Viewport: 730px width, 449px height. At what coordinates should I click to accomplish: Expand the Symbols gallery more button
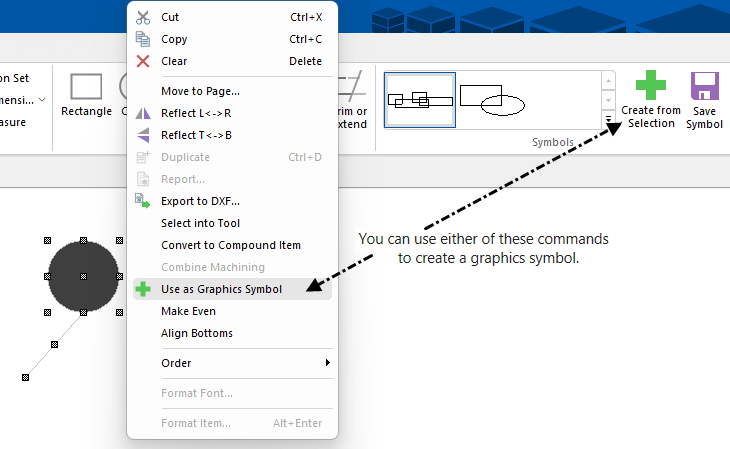pyautogui.click(x=608, y=119)
